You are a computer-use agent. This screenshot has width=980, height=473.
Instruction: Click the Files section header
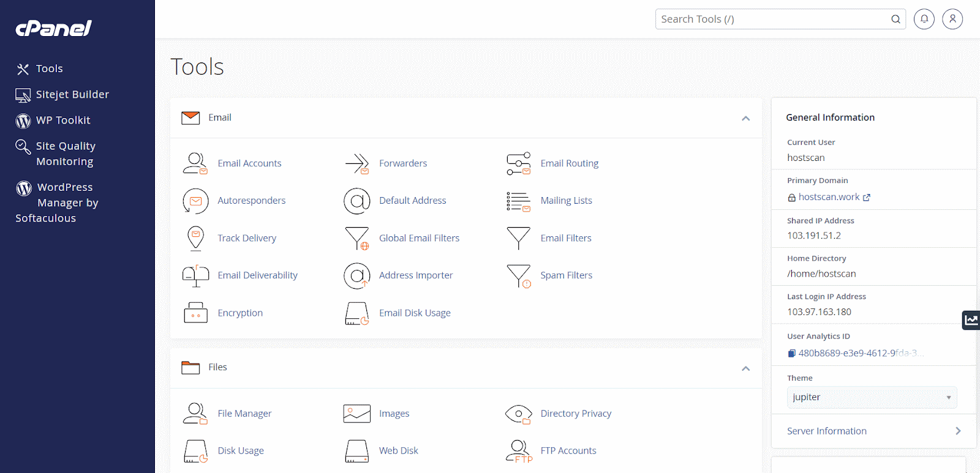[x=466, y=368]
